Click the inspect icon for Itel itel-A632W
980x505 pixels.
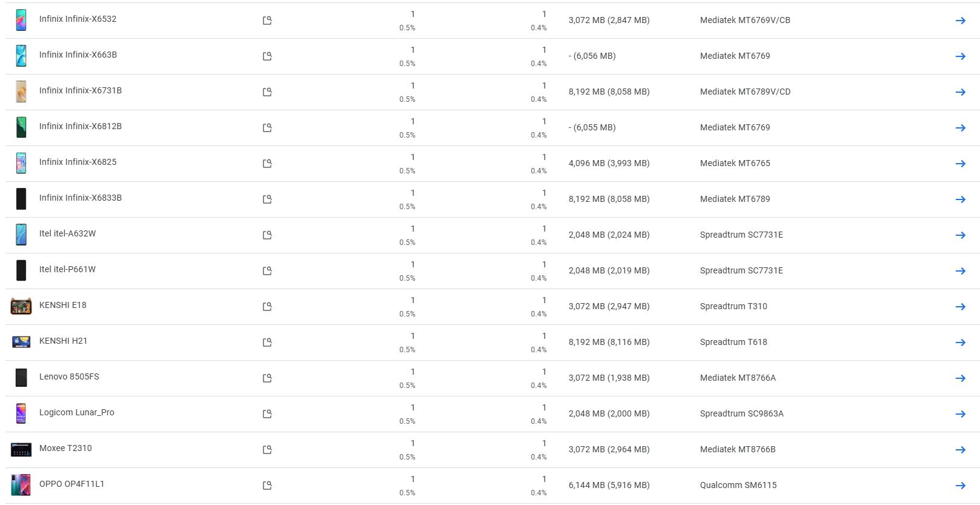267,235
